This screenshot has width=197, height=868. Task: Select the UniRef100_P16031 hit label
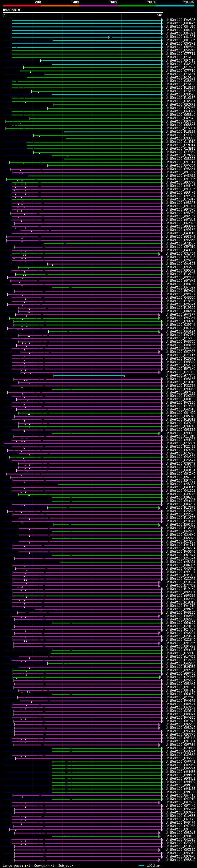coord(180,443)
